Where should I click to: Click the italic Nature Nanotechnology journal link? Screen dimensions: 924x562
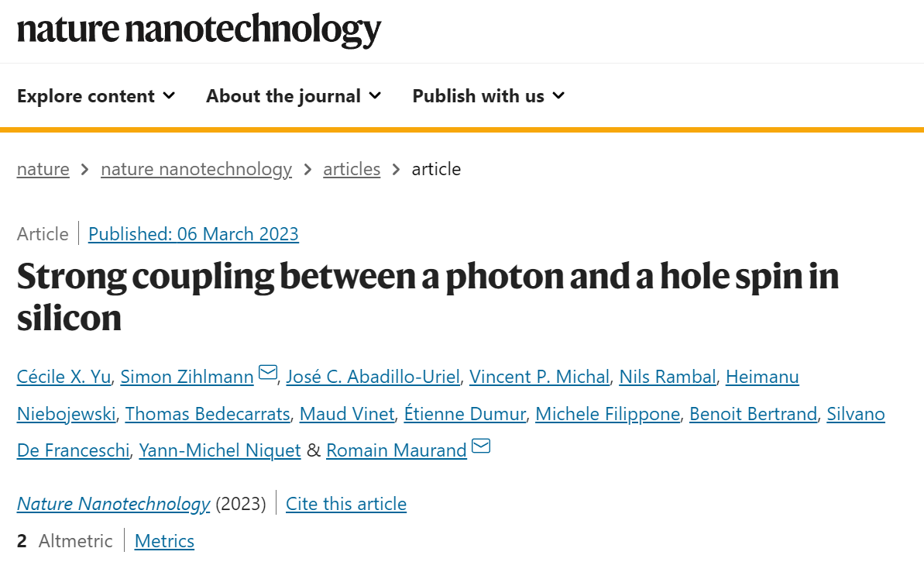(113, 504)
